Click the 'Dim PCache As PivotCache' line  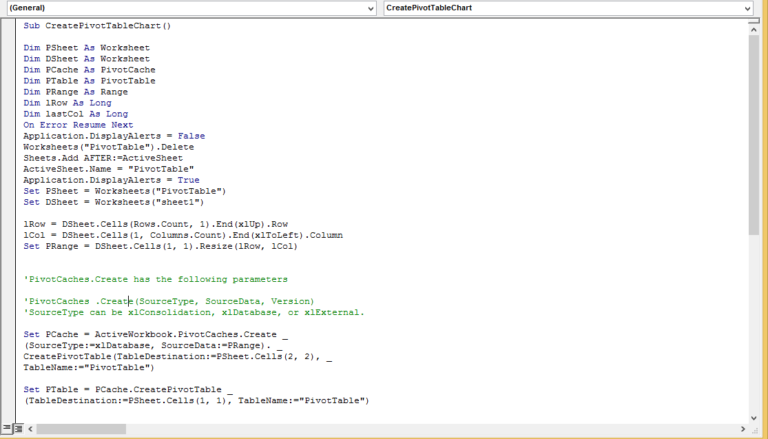click(89, 70)
